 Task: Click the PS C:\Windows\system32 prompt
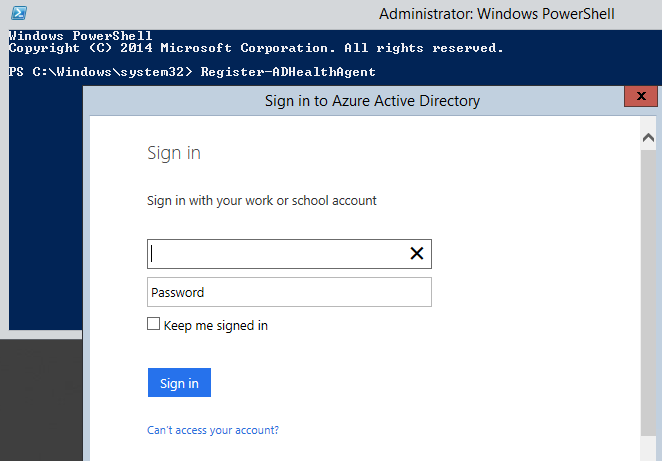(x=100, y=72)
